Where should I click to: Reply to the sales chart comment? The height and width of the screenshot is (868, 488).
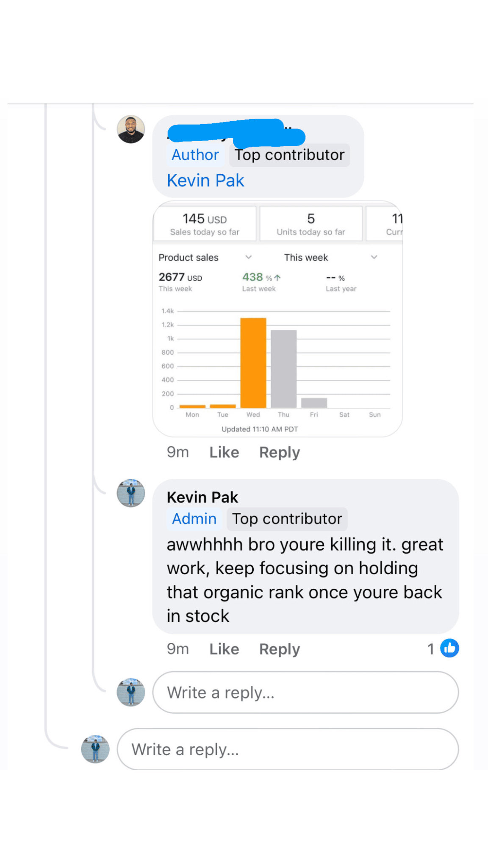pyautogui.click(x=279, y=452)
